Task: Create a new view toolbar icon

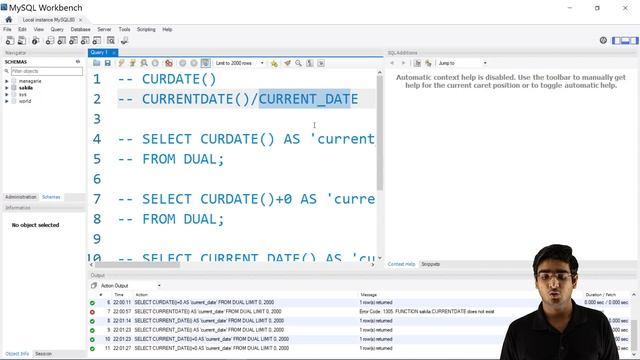Action: tap(73, 40)
